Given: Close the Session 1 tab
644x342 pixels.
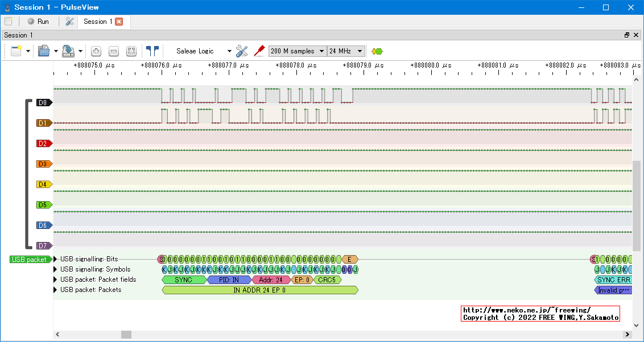Looking at the screenshot, I should coord(119,22).
